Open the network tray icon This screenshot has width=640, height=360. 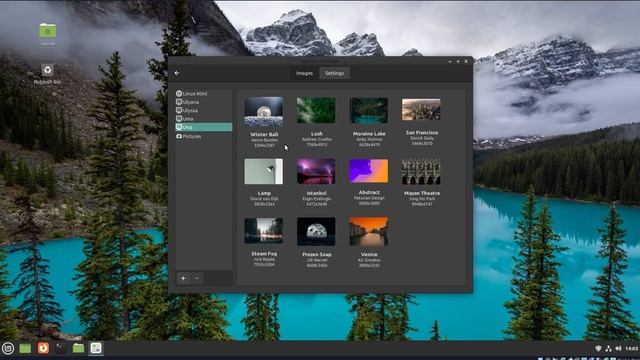pyautogui.click(x=608, y=348)
